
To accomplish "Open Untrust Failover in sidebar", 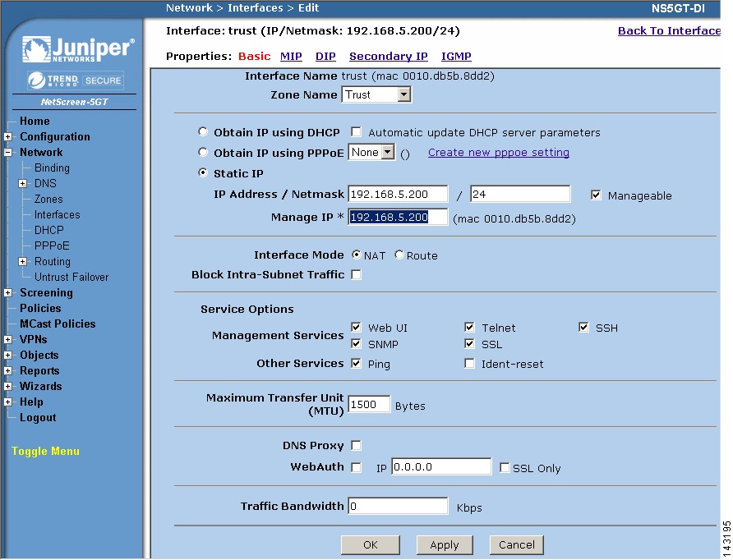I will point(71,277).
